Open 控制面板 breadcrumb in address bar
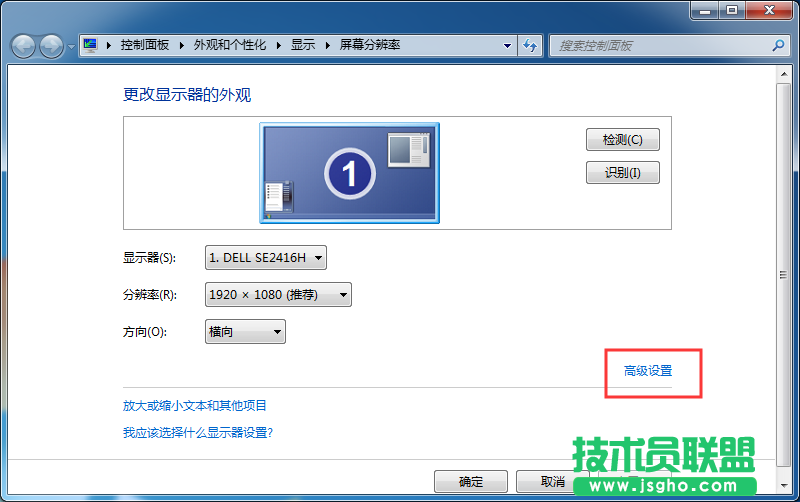 pyautogui.click(x=144, y=45)
